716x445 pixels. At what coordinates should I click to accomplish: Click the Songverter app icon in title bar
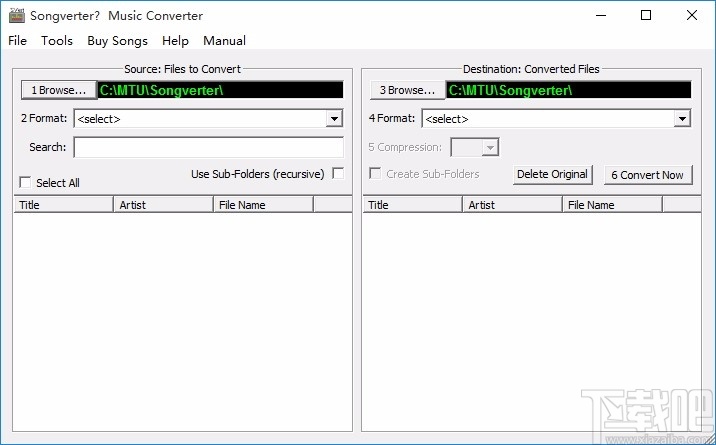[x=17, y=16]
